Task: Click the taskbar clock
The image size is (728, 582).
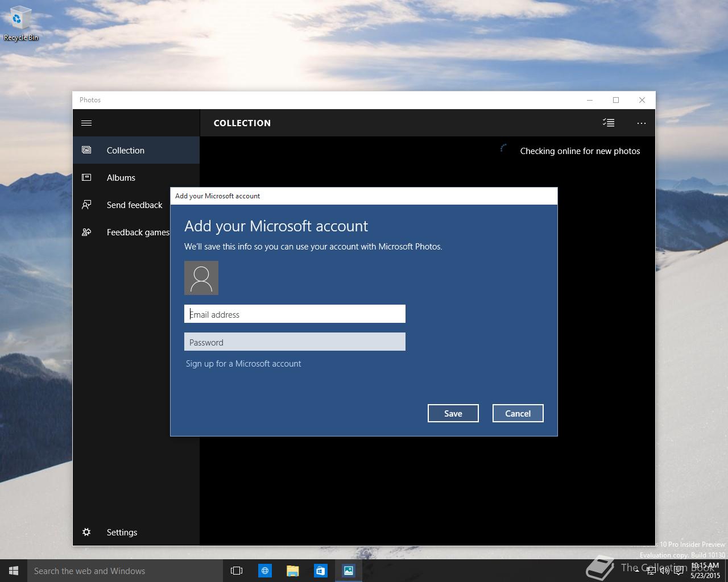Action: click(x=705, y=571)
